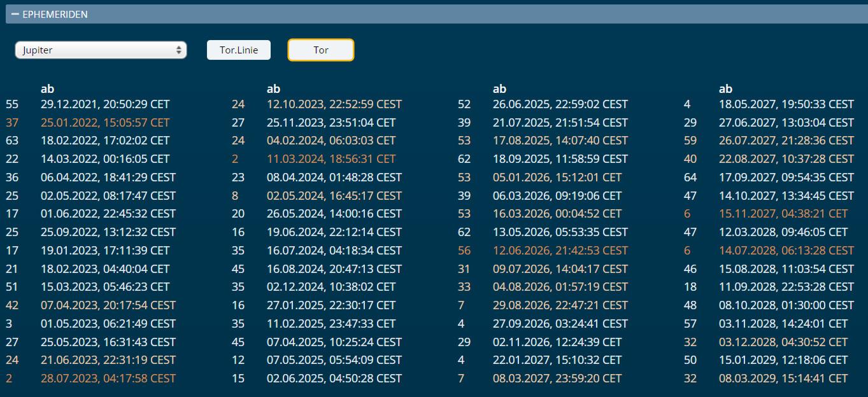Image resolution: width=868 pixels, height=397 pixels.
Task: Click the minus icon beside EPHEMERIDEN
Action: 15,14
